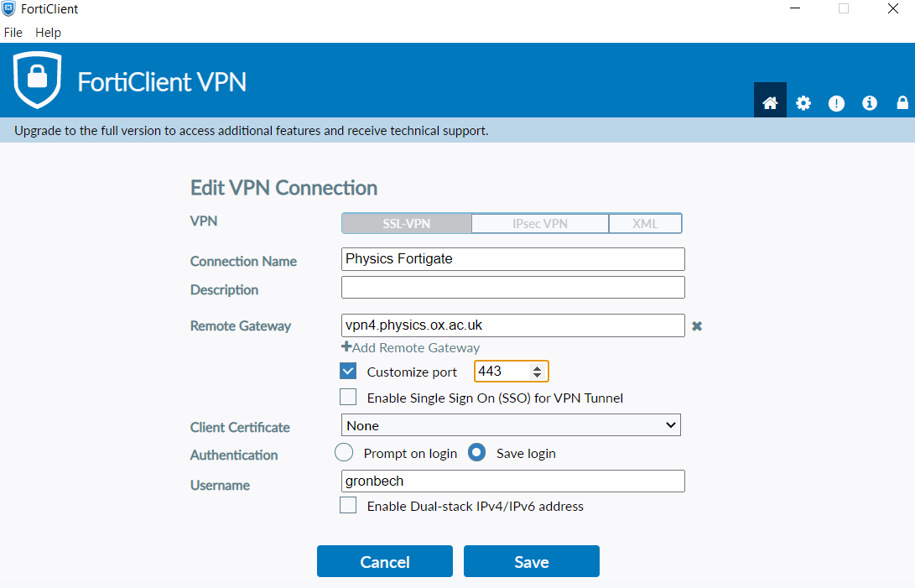Viewport: 915px width, 588px height.
Task: Switch to the IPsec VPN tab
Action: click(539, 223)
